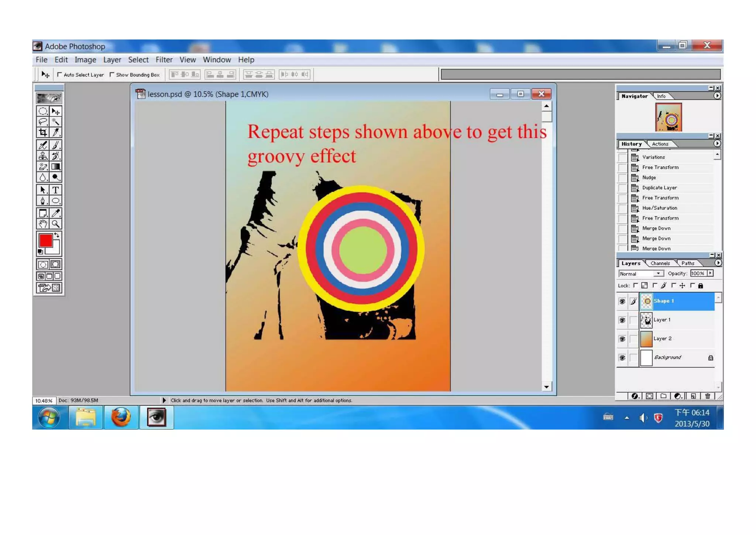Check the Lock image pixels box
This screenshot has height=535, width=756.
pyautogui.click(x=655, y=285)
